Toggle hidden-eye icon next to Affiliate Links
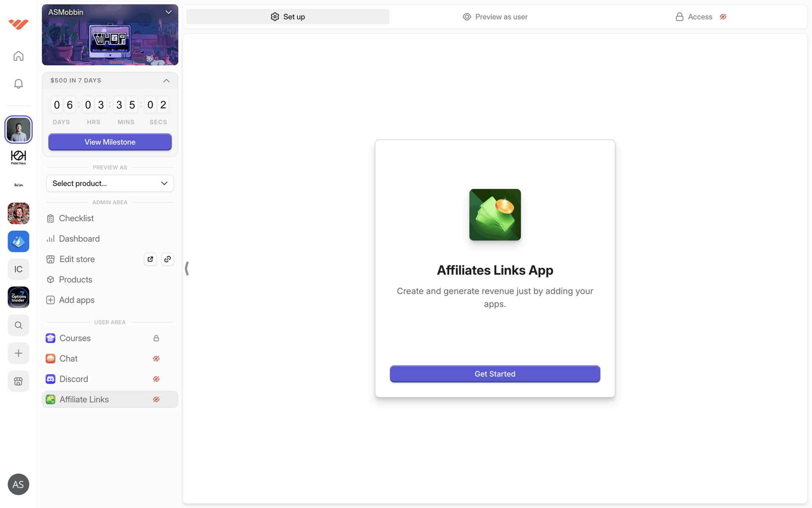The height and width of the screenshot is (508, 812). point(156,399)
